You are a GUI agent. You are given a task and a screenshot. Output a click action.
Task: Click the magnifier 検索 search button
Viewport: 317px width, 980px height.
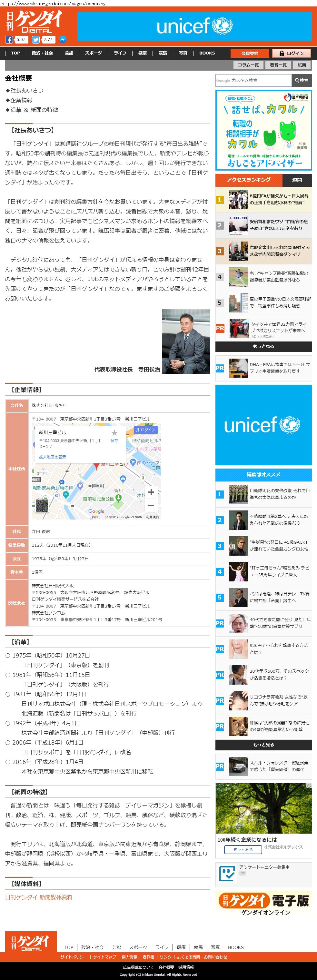(x=302, y=80)
